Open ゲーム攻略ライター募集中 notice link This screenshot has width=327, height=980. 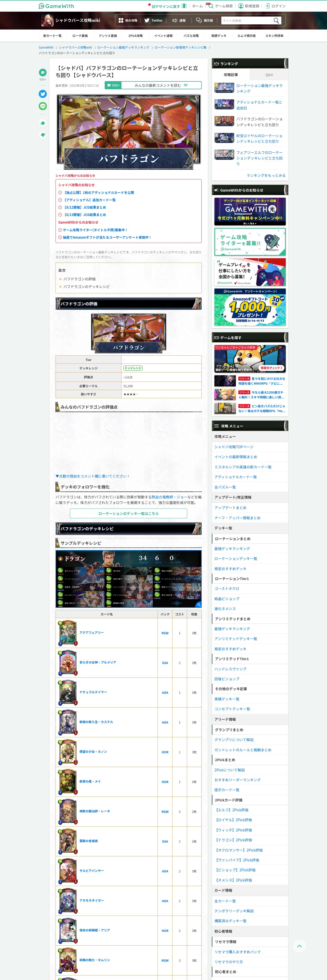pyautogui.click(x=95, y=230)
